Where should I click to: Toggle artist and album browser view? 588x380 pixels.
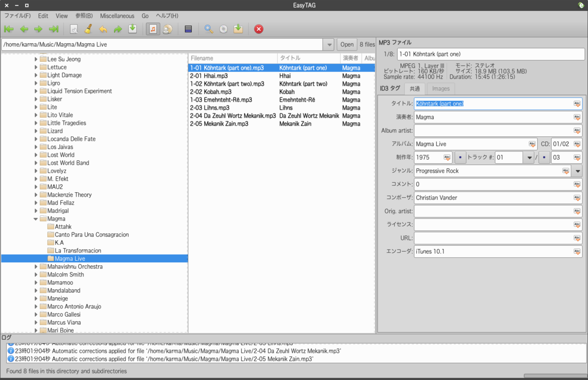point(167,29)
